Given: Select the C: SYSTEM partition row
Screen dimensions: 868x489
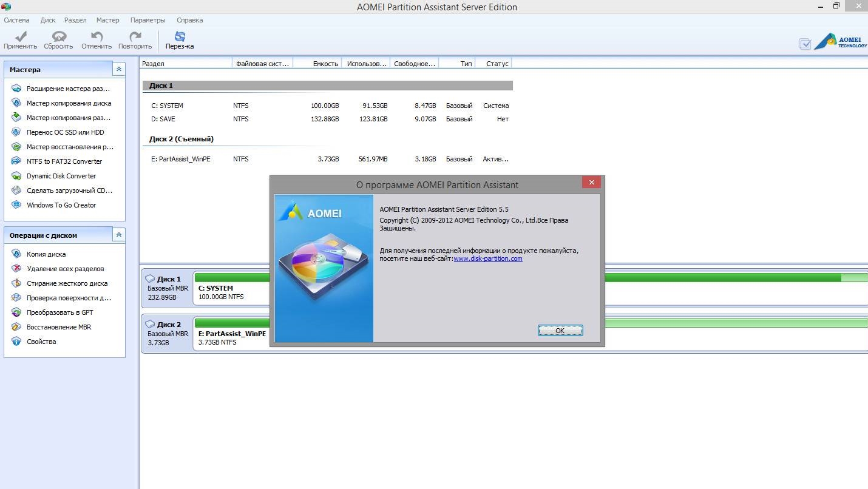Looking at the screenshot, I should (x=328, y=106).
